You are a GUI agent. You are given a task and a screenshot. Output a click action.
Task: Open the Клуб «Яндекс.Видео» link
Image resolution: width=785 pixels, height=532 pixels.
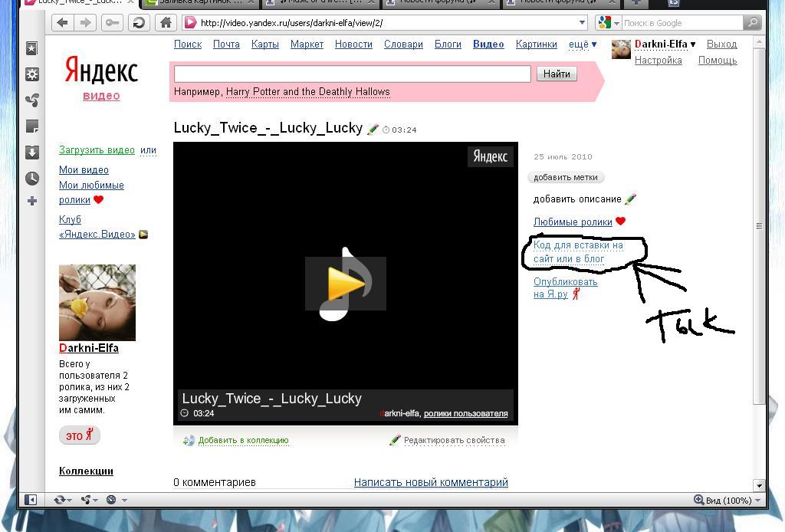(x=97, y=227)
